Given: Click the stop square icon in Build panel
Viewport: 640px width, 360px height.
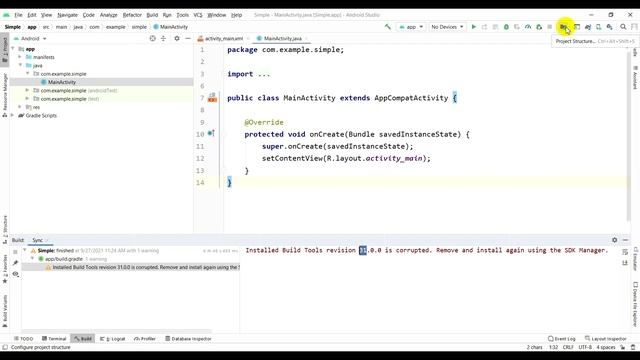Looking at the screenshot, I should pyautogui.click(x=16, y=252).
